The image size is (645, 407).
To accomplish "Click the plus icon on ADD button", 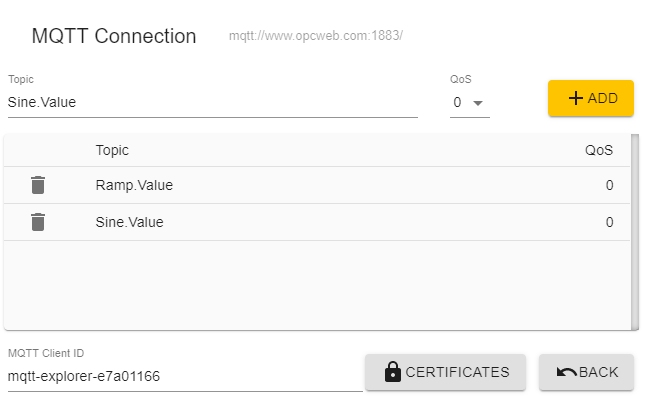I will click(576, 98).
